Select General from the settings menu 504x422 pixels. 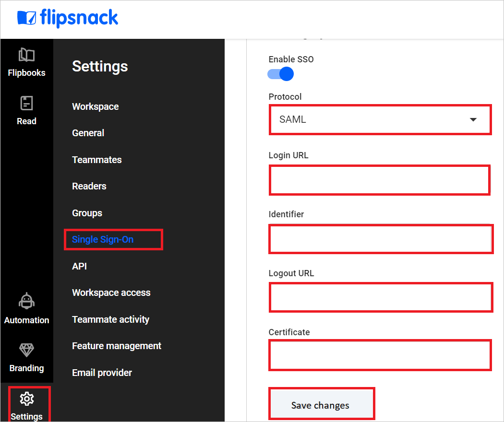[x=88, y=133]
